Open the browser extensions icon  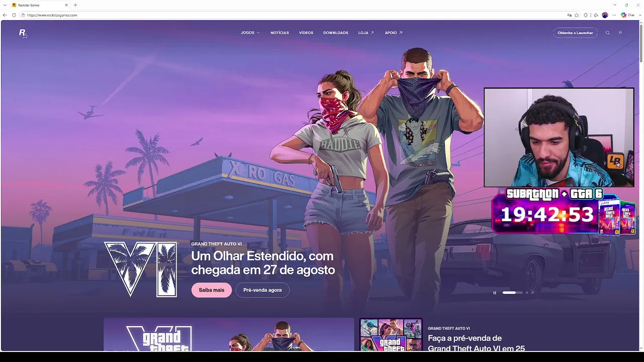[x=586, y=15]
